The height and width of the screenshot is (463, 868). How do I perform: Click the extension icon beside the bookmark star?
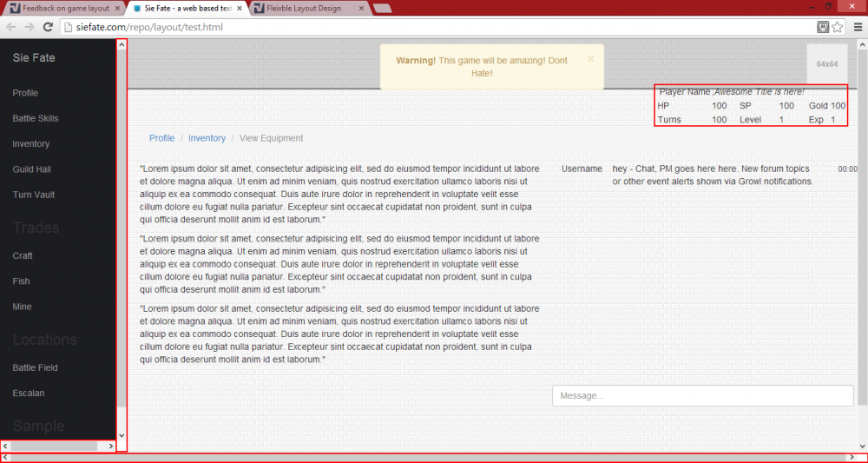[x=822, y=28]
